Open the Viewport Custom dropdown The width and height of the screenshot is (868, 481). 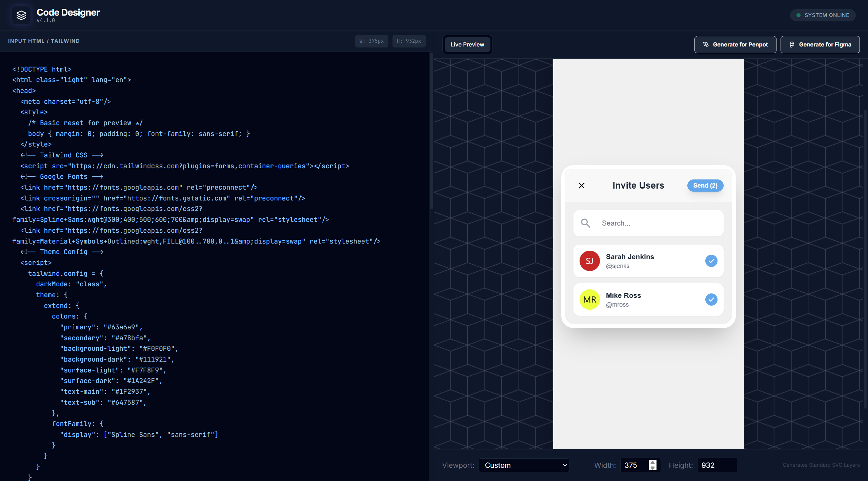(x=524, y=465)
